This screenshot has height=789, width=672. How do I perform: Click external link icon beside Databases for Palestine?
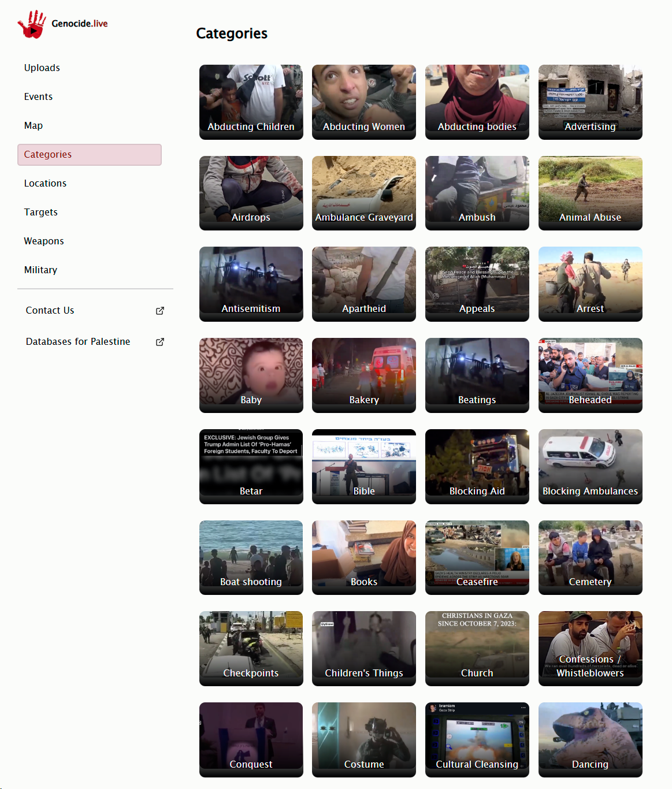[x=160, y=342]
